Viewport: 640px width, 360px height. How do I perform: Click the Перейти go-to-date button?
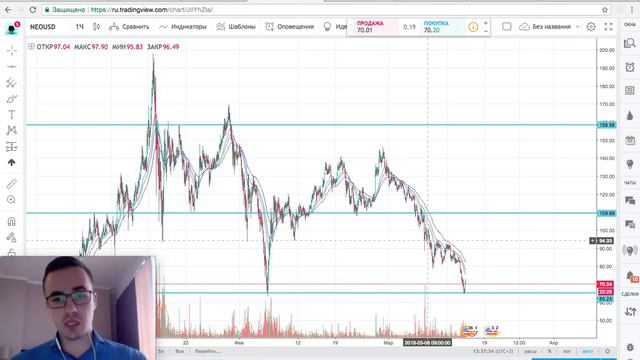coord(207,351)
